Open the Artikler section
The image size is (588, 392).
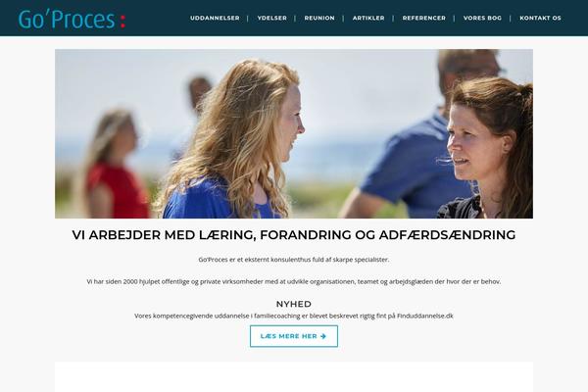pyautogui.click(x=368, y=18)
